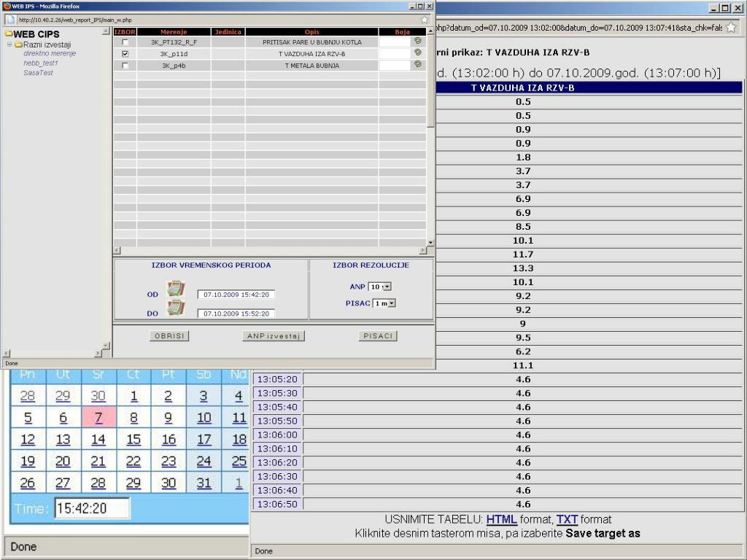Click measurement table horizontal scroll left arrow
The height and width of the screenshot is (560, 747).
click(117, 251)
